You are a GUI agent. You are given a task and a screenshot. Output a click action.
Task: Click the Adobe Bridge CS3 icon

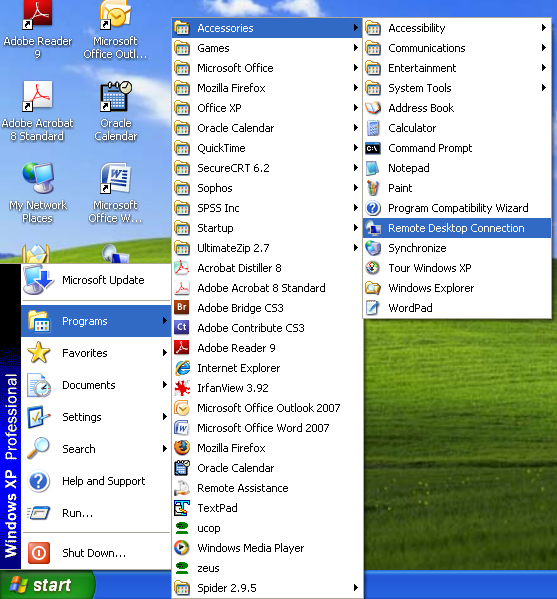point(182,308)
